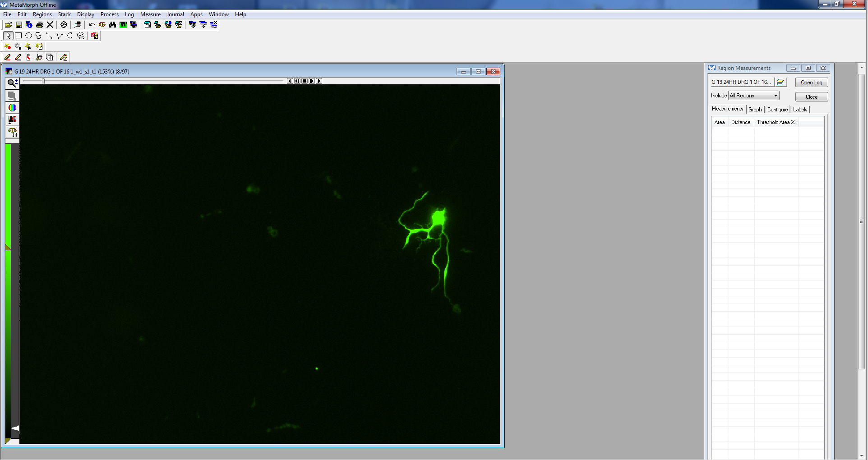
Task: Switch to the Labels tab
Action: pos(800,110)
